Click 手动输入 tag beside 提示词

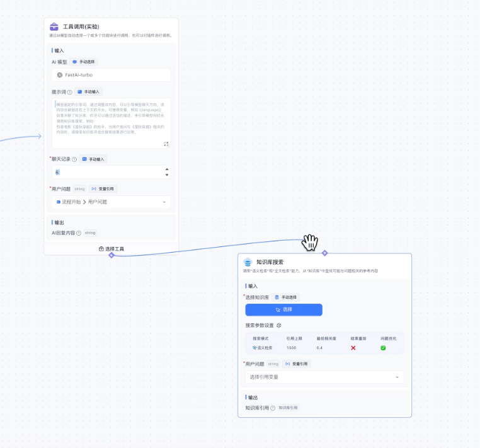point(88,92)
